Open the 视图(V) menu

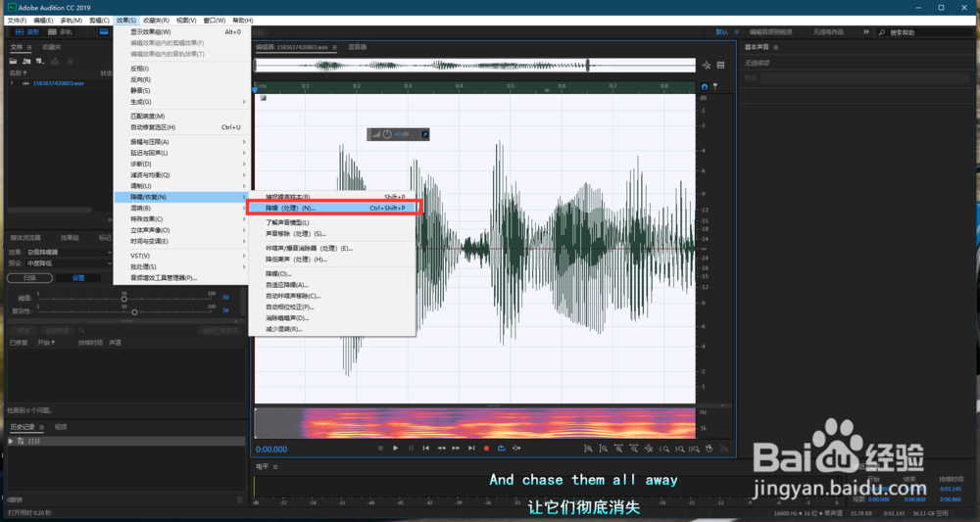185,21
